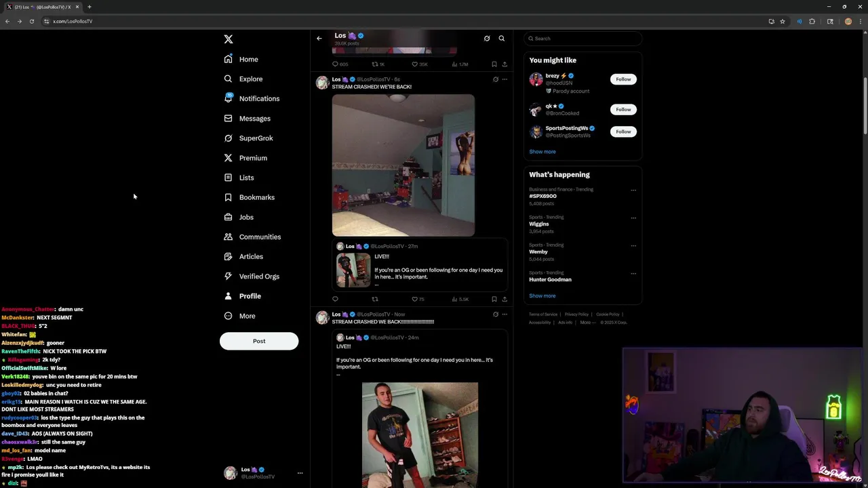Open the Terms of Service link
The height and width of the screenshot is (488, 868).
[543, 314]
